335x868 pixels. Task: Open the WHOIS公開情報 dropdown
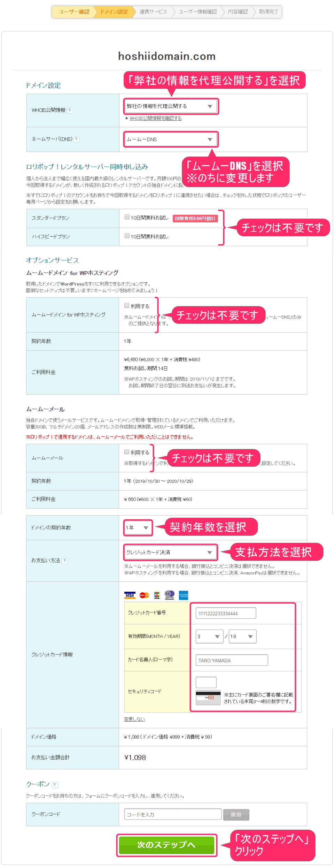pos(171,106)
